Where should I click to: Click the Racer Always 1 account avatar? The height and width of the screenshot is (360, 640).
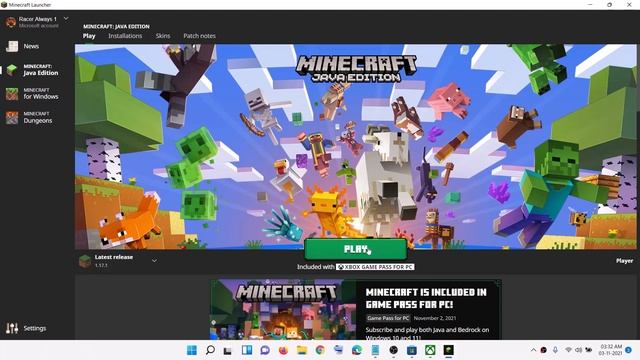(11, 22)
